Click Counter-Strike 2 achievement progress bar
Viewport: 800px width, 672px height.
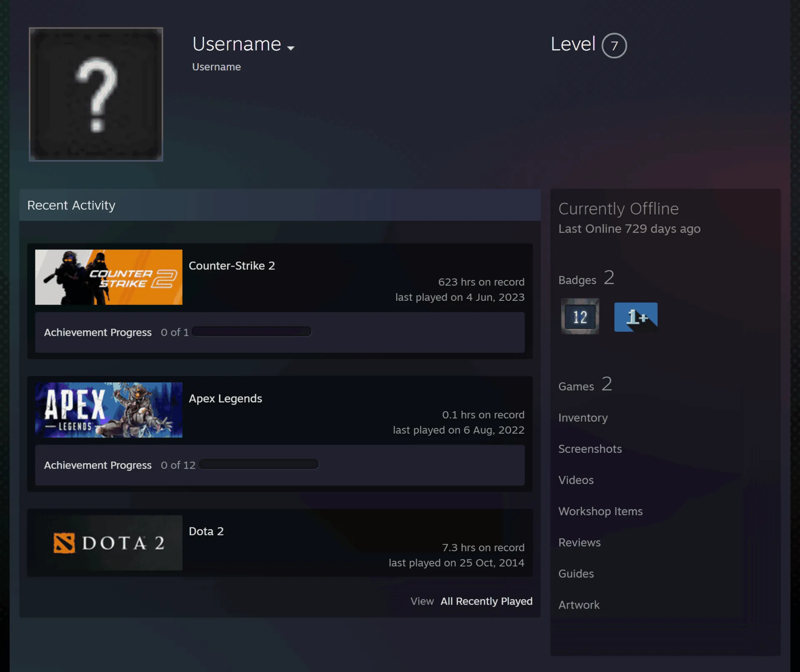tap(252, 332)
